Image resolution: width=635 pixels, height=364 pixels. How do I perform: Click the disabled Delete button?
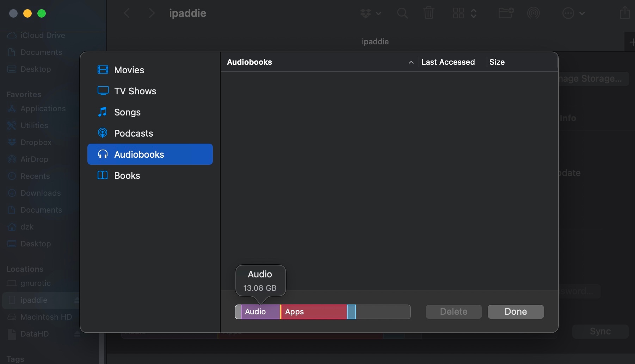(x=454, y=312)
